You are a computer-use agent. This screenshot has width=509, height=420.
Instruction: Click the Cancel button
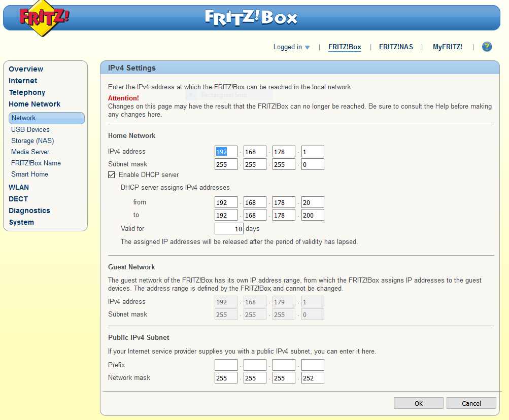tap(471, 403)
